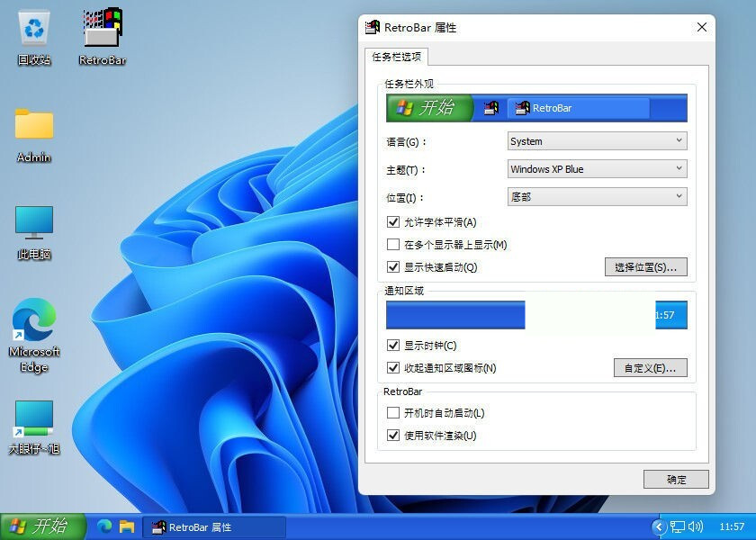This screenshot has height=540, width=756.
Task: Click the RetroBar 属性 title bar icon
Action: point(373,28)
